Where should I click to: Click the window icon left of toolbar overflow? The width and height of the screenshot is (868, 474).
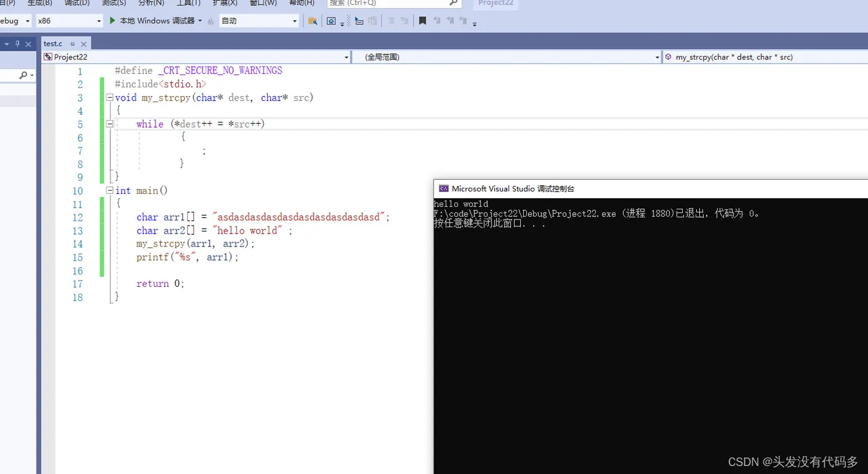tap(331, 21)
